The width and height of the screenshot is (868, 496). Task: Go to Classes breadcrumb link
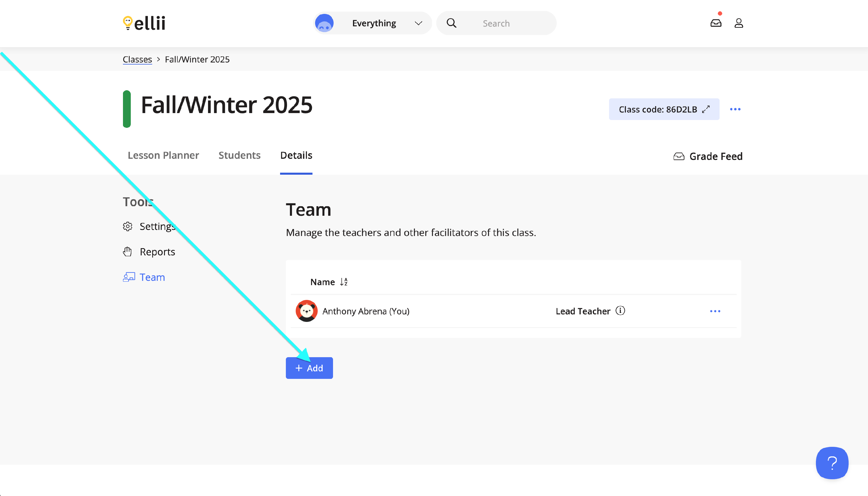point(137,59)
